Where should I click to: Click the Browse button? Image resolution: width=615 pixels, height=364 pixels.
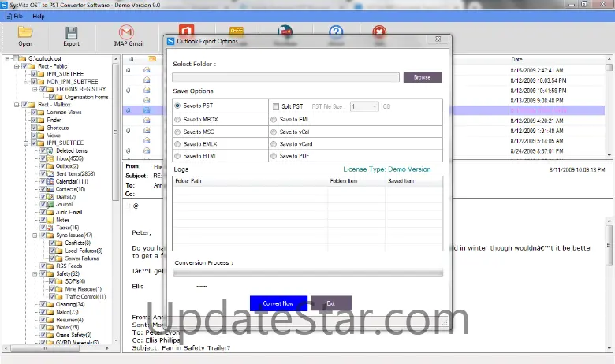[x=423, y=77]
